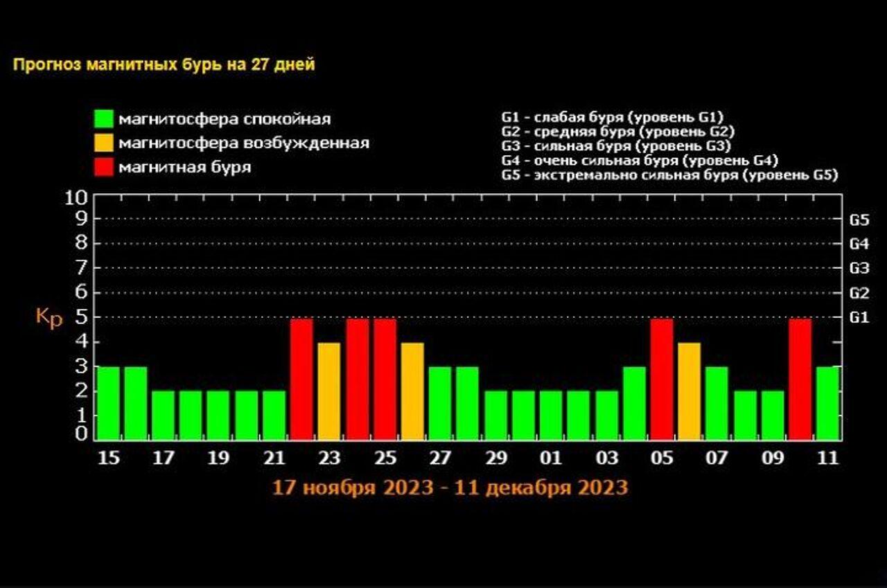The width and height of the screenshot is (887, 588).
Task: Click the yellow bar for November 26
Action: click(x=413, y=391)
